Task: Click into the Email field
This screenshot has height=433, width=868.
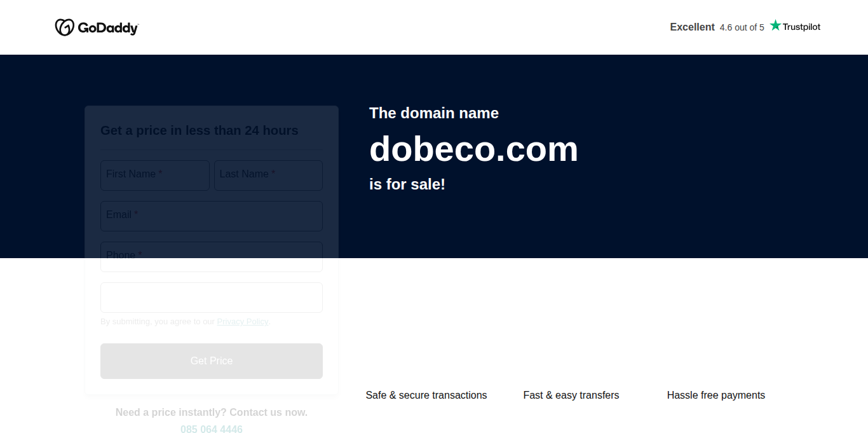Action: (212, 216)
